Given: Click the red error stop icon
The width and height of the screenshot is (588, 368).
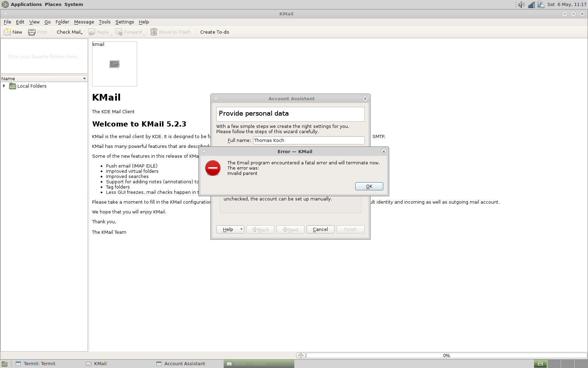Looking at the screenshot, I should [x=213, y=168].
